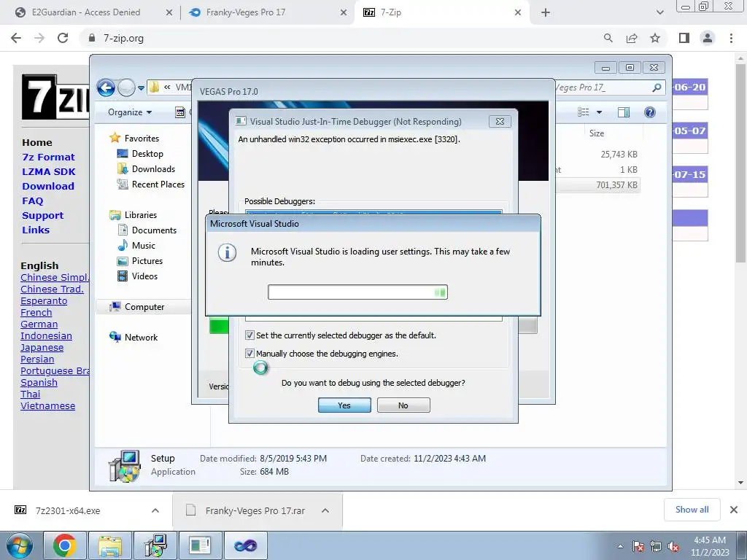Switch to the 7-Zip browser tab
This screenshot has height=560, width=747.
[x=391, y=12]
